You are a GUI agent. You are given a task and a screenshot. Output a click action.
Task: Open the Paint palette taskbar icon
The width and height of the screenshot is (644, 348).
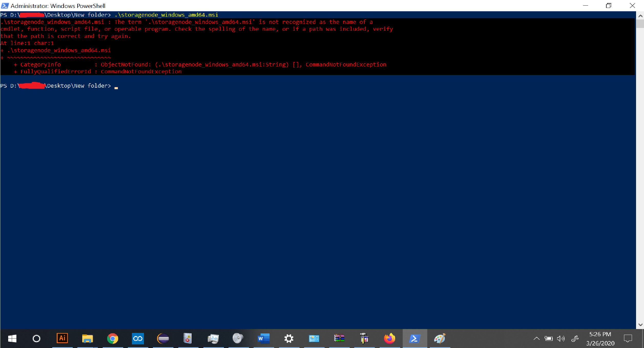[440, 339]
